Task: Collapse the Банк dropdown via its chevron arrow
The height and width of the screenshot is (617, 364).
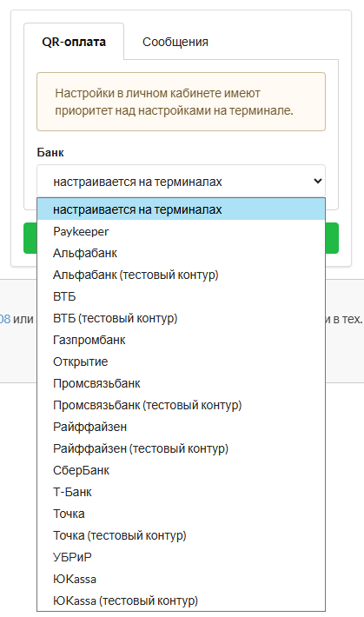Action: point(317,181)
